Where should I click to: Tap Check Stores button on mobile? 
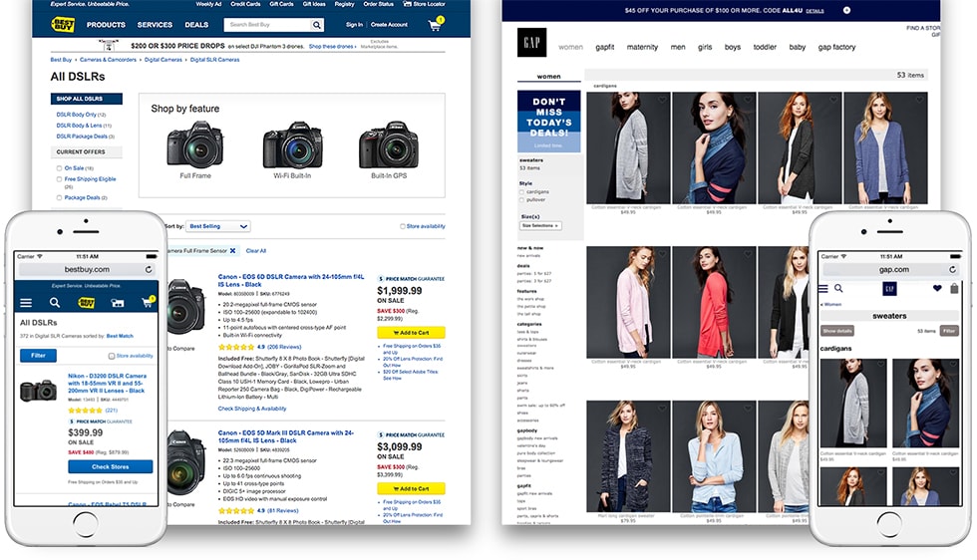coord(110,466)
